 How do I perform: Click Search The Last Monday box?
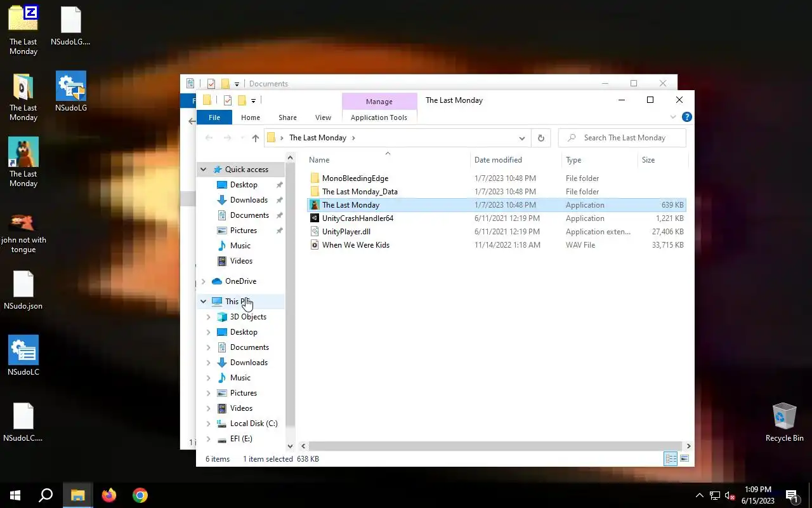tap(622, 138)
